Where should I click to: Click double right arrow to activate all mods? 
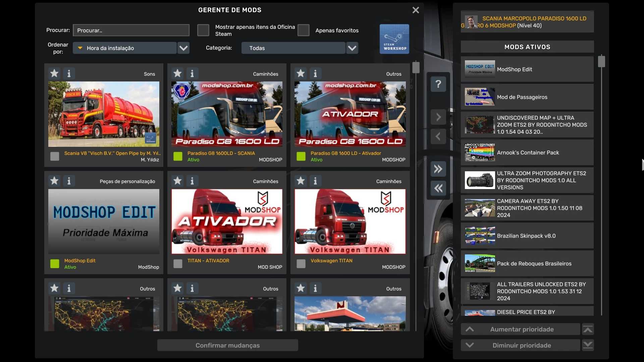(x=438, y=169)
